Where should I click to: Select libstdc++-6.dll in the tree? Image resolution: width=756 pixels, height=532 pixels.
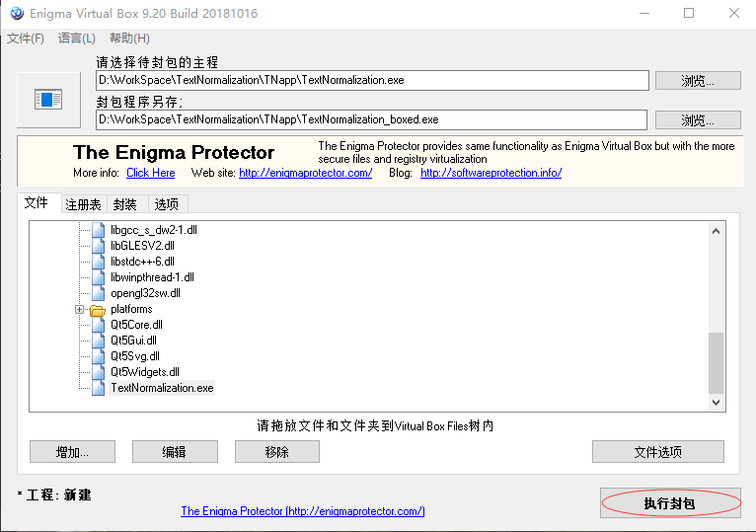[x=142, y=262]
